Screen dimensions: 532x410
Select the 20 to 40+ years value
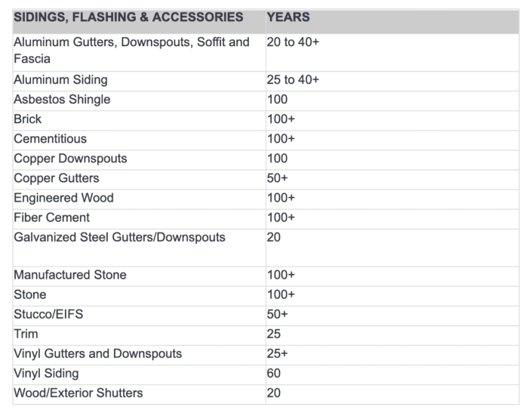tap(293, 42)
